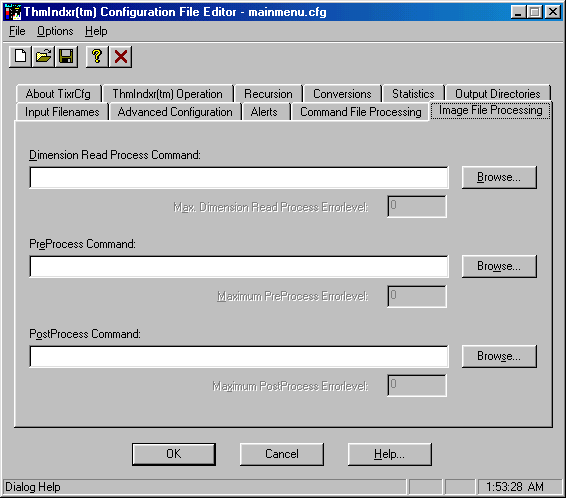The height and width of the screenshot is (498, 566).
Task: Open the Options menu
Action: click(x=55, y=31)
